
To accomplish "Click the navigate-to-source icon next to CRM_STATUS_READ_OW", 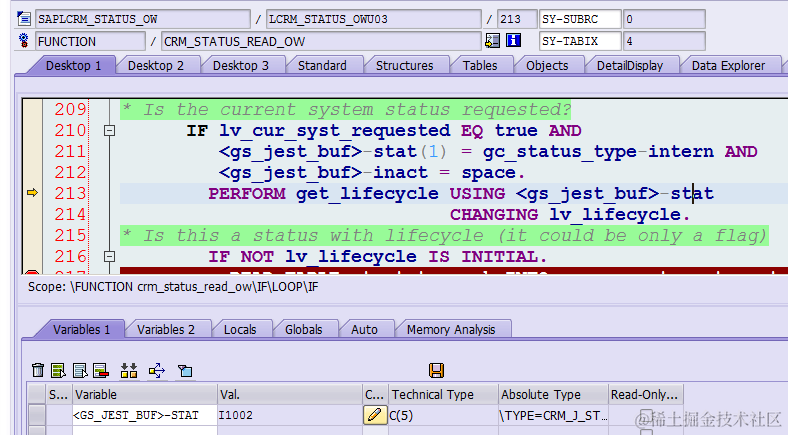I will pyautogui.click(x=492, y=41).
